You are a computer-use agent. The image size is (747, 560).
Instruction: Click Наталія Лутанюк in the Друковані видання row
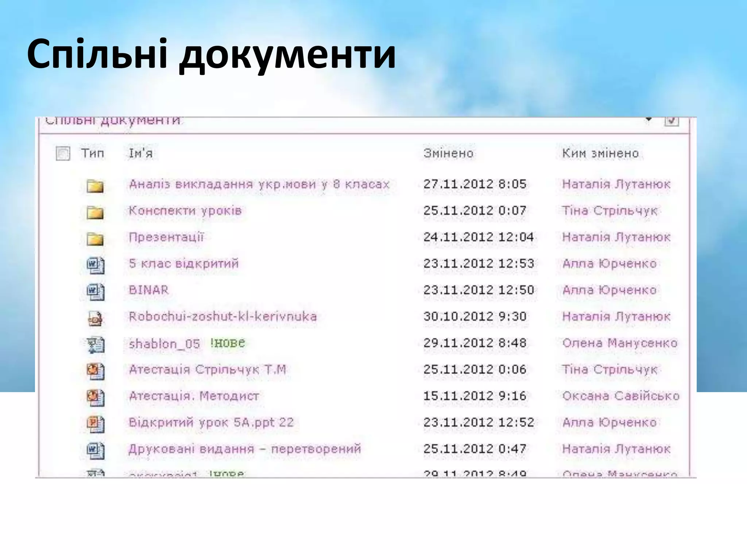point(616,449)
